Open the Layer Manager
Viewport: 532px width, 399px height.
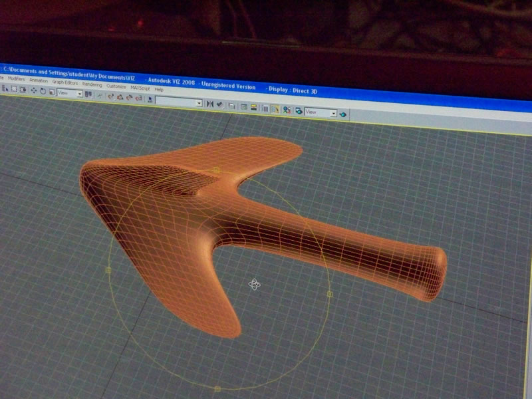[231, 106]
